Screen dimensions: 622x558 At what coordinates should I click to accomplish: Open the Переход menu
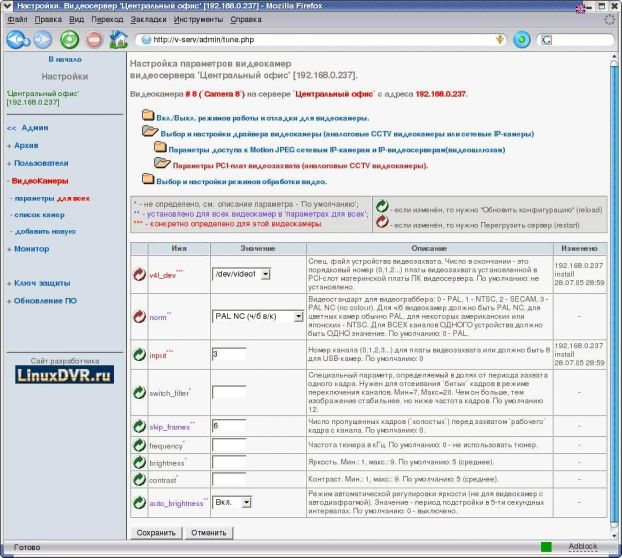coord(107,19)
